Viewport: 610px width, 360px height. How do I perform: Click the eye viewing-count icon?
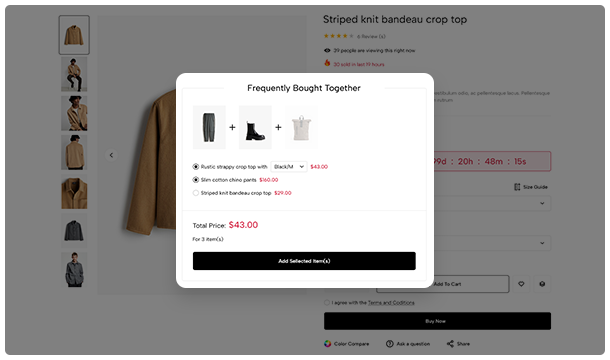pyautogui.click(x=327, y=50)
